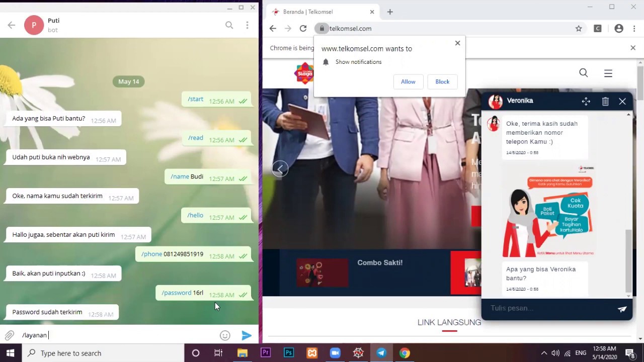Block telkomsel.com notifications
644x362 pixels.
(x=442, y=81)
